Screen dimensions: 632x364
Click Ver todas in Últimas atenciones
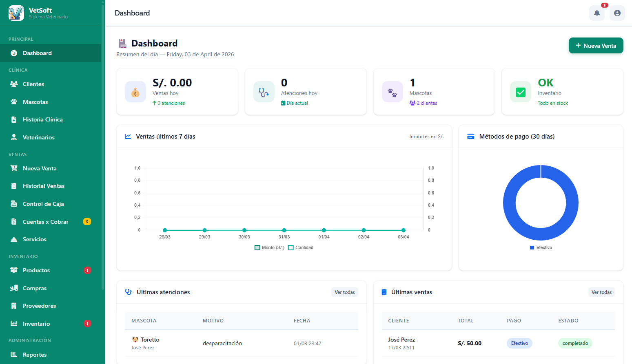click(x=345, y=292)
